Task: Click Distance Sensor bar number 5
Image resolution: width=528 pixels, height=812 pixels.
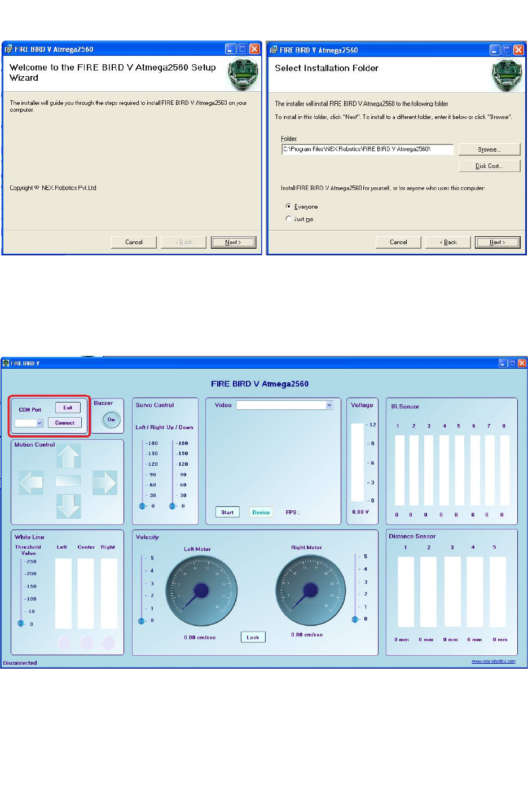Action: (x=498, y=592)
